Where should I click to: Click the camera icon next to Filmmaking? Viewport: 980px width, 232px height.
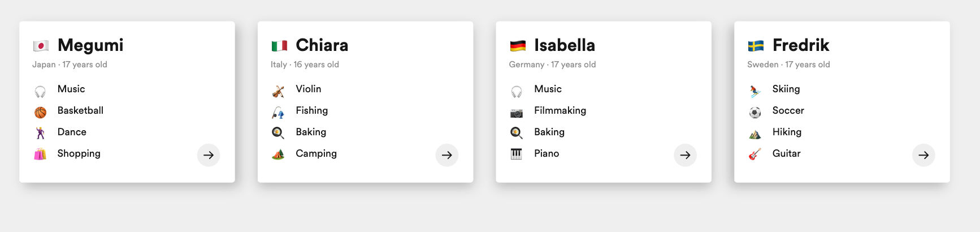click(517, 113)
